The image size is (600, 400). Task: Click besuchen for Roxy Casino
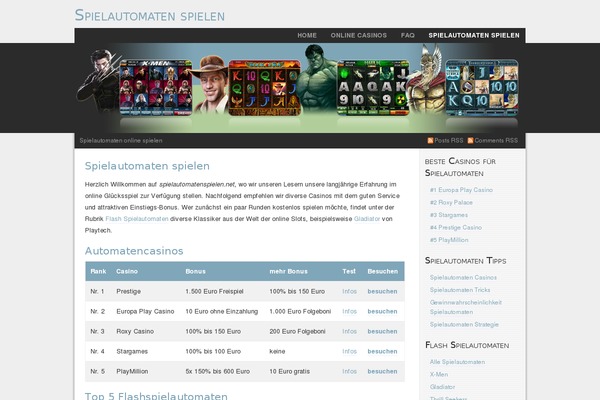(382, 331)
